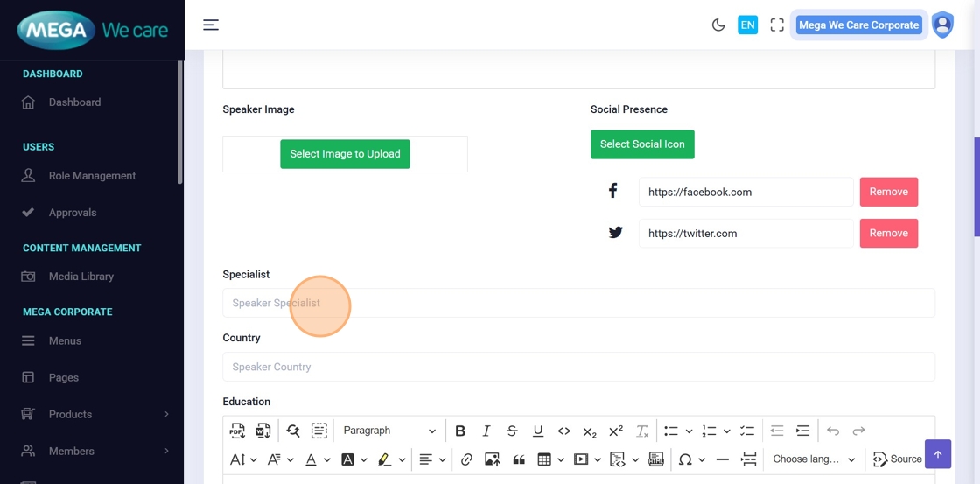Apply strikethrough from the editor toolbar
The height and width of the screenshot is (484, 980).
point(512,431)
